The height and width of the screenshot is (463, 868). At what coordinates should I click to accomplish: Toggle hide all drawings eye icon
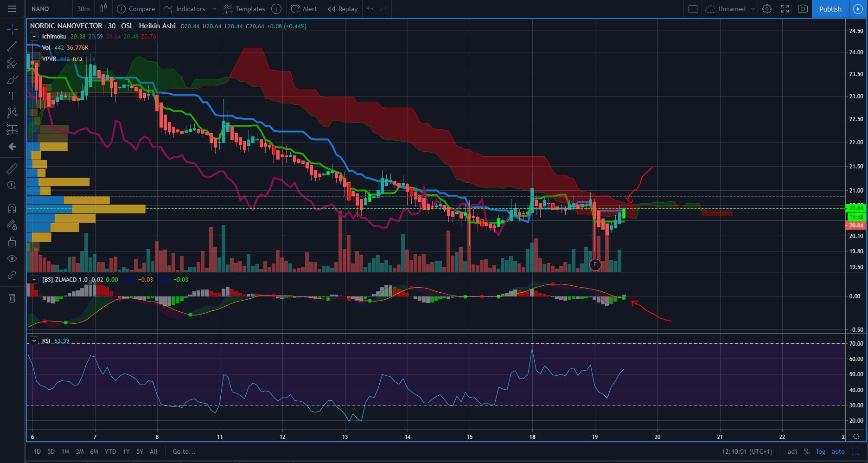pyautogui.click(x=12, y=258)
